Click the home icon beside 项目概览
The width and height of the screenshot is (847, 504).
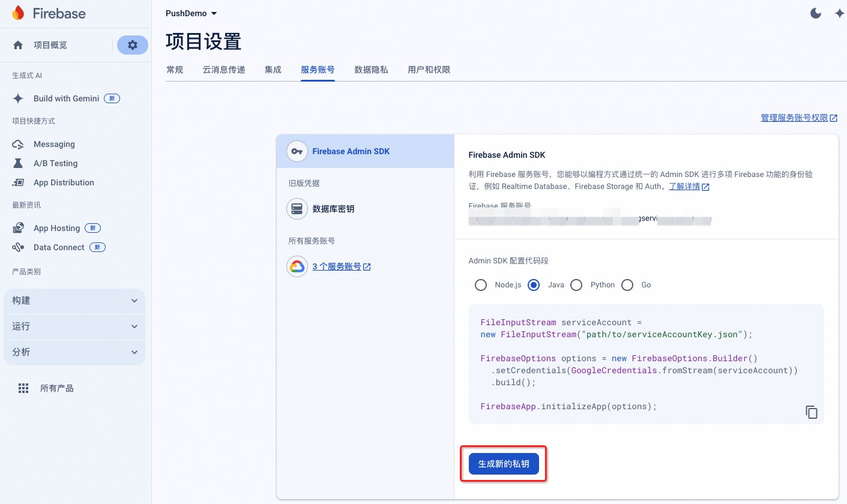18,45
